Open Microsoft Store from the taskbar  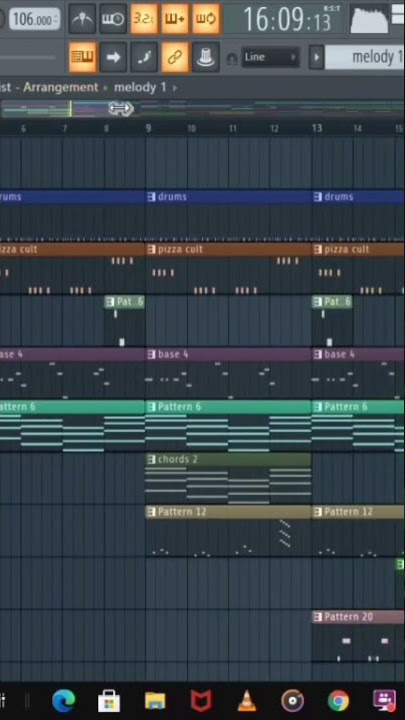[x=109, y=702]
